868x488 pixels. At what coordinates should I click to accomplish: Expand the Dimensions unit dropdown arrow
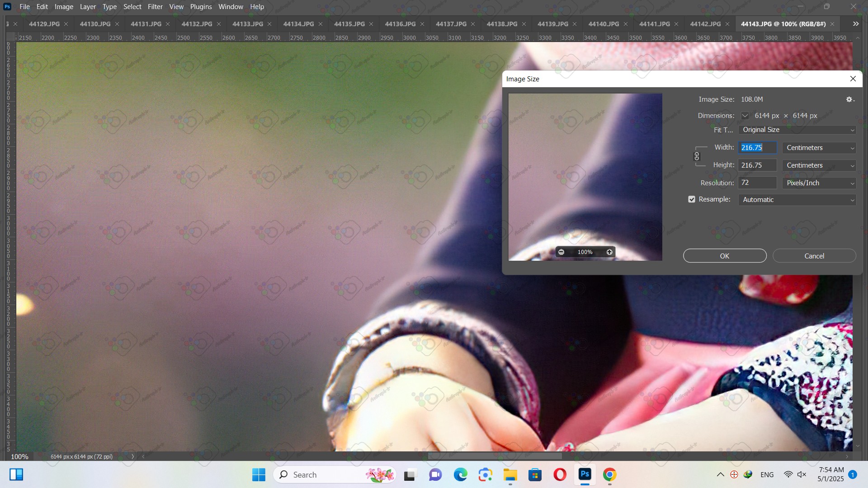(745, 116)
